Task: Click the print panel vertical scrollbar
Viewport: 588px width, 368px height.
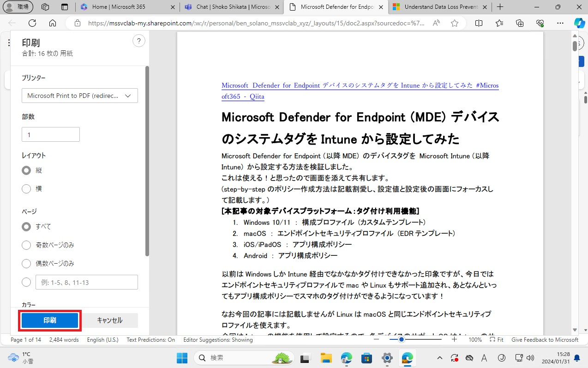Action: pyautogui.click(x=147, y=161)
